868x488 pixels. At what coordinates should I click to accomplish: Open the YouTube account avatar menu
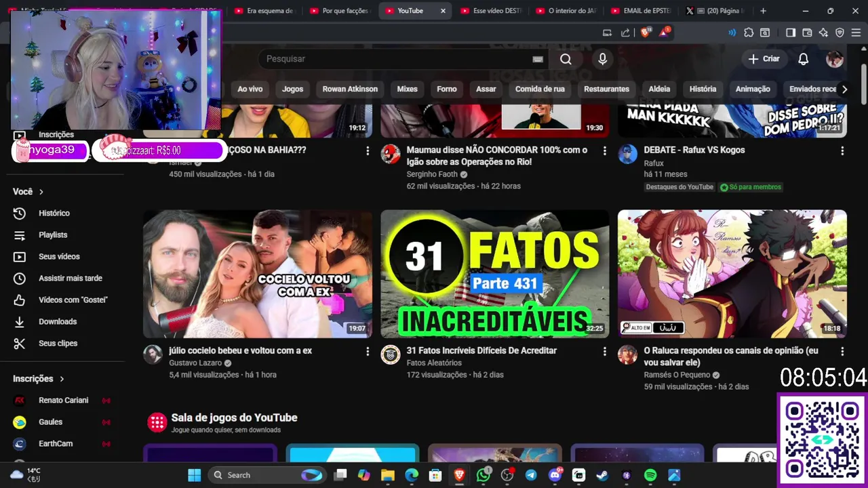[835, 59]
